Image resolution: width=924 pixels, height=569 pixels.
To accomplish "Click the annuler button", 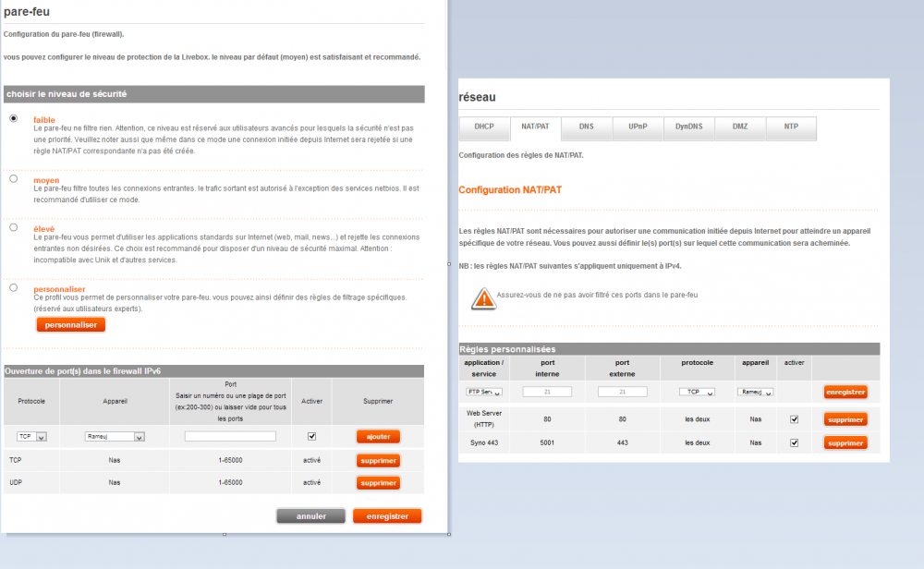I will (311, 516).
